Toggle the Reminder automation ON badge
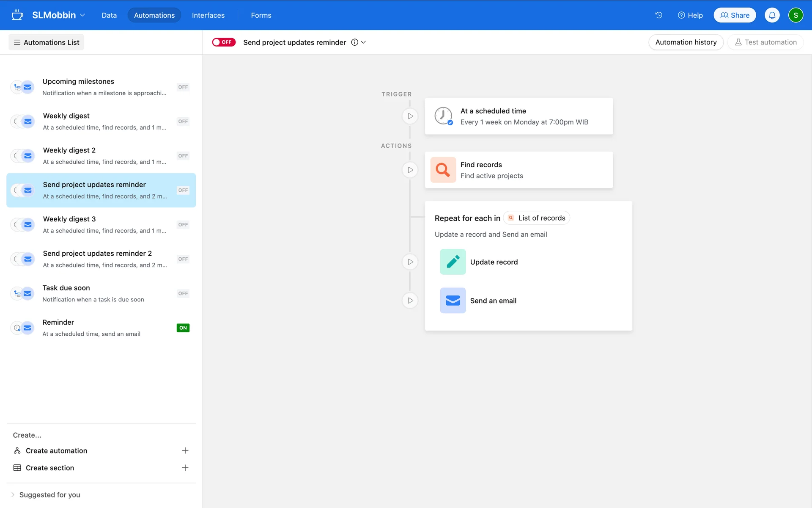812x508 pixels. [183, 328]
